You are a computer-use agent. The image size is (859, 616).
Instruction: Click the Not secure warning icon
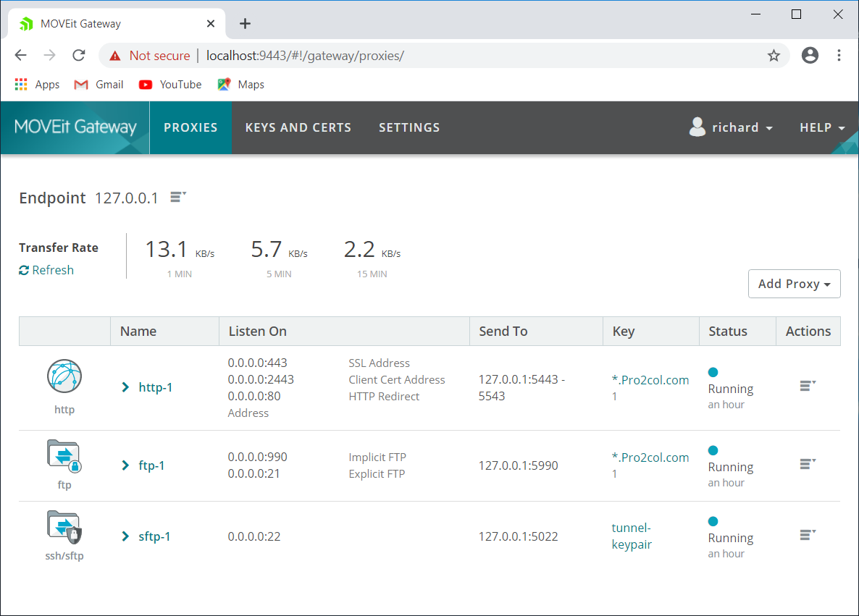coord(115,56)
